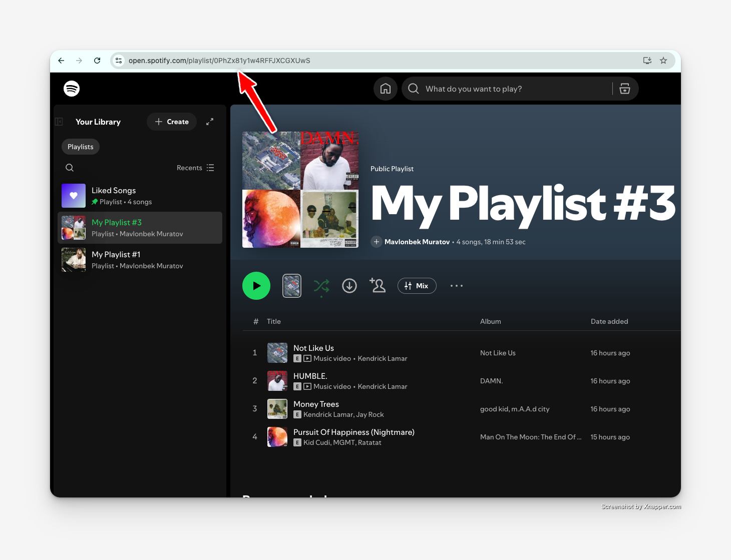Click the Spotify logo
Image resolution: width=731 pixels, height=560 pixels.
click(x=72, y=89)
